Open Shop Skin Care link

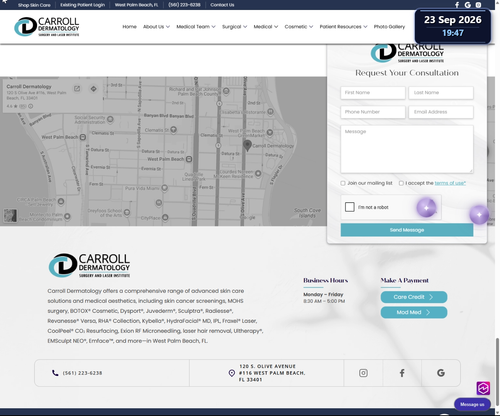(x=34, y=5)
